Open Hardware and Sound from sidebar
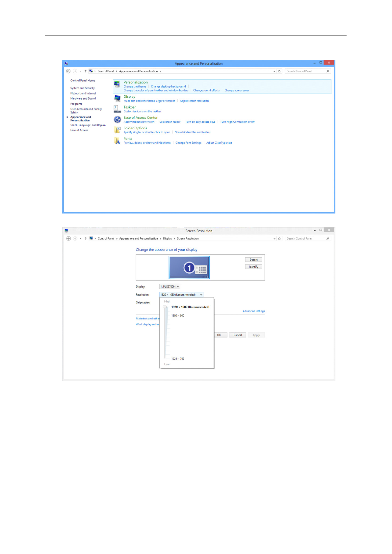The height and width of the screenshot is (554, 392). (x=83, y=98)
